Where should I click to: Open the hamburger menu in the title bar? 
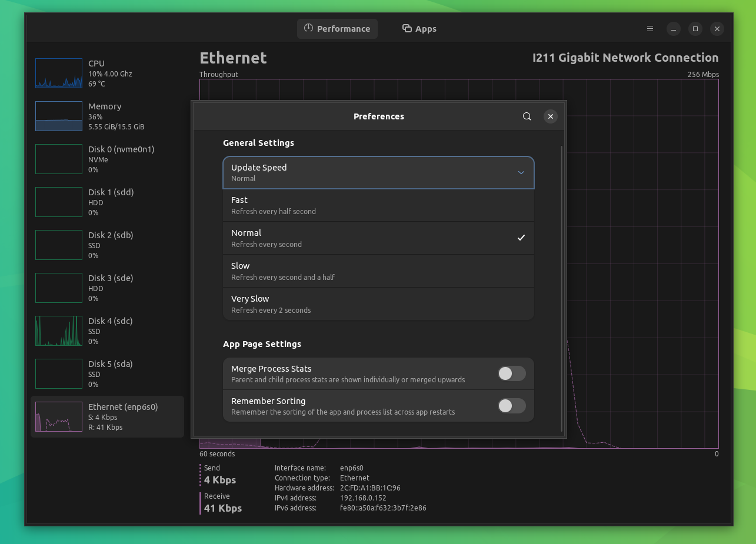coord(650,28)
